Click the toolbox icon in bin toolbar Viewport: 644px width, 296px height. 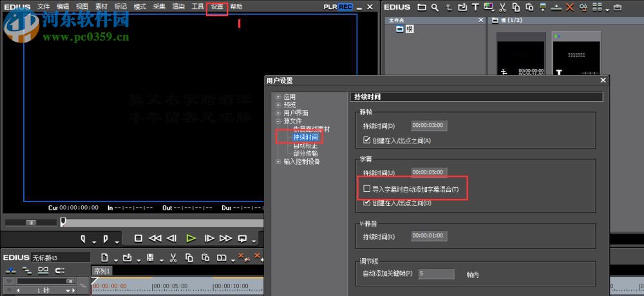coord(618,7)
